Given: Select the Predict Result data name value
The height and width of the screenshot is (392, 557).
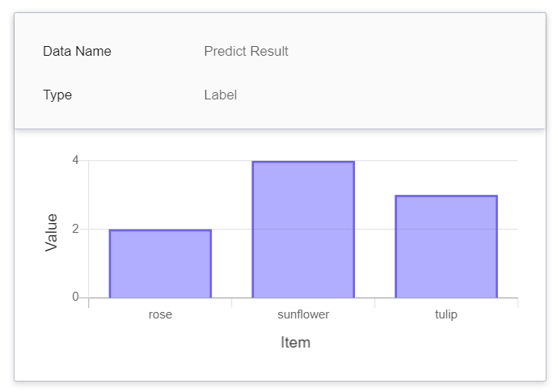Looking at the screenshot, I should (x=247, y=51).
